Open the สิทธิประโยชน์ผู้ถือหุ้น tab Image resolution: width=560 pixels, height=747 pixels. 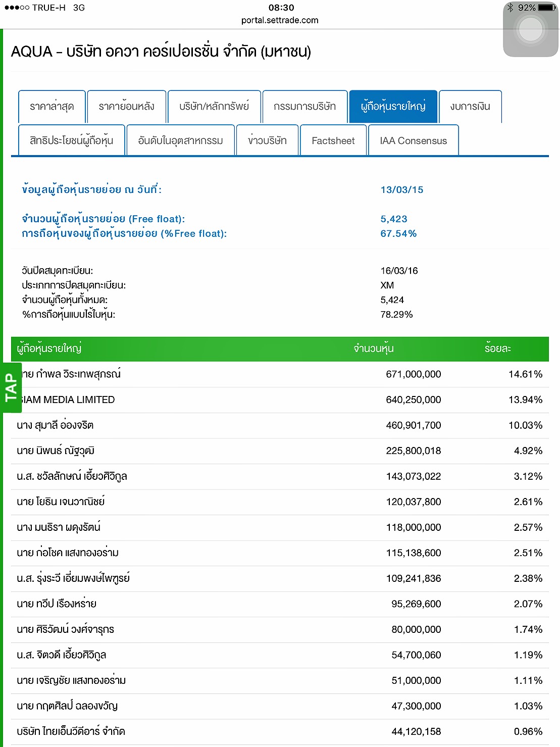click(x=71, y=140)
